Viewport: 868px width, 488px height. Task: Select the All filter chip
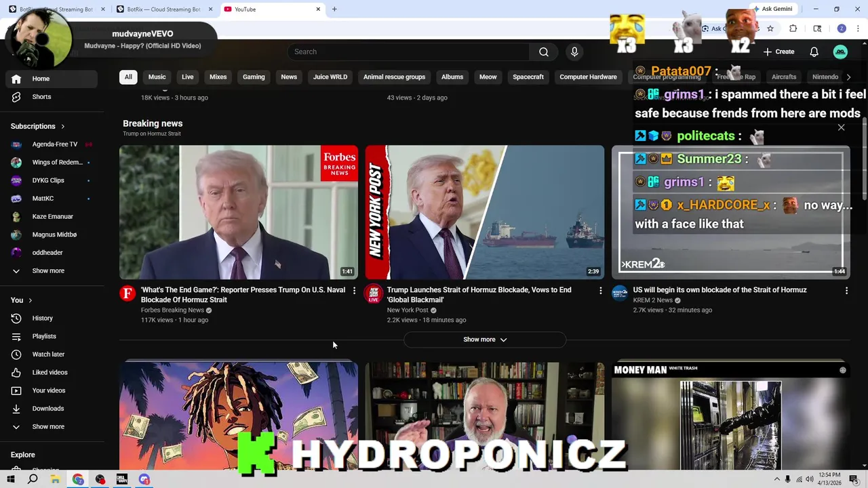[128, 77]
